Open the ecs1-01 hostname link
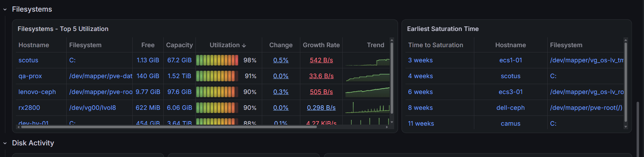The height and width of the screenshot is (157, 644). click(x=510, y=60)
